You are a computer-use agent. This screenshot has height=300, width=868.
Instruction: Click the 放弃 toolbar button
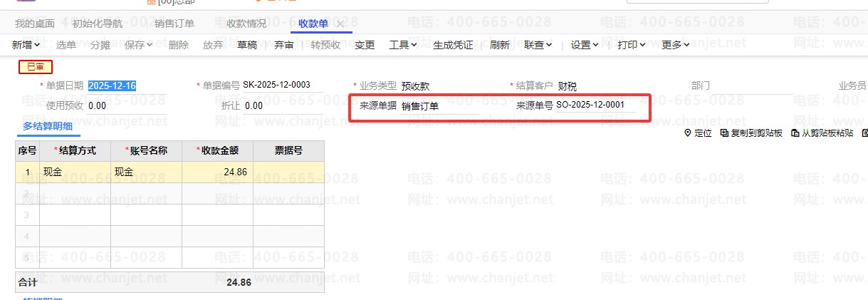213,45
